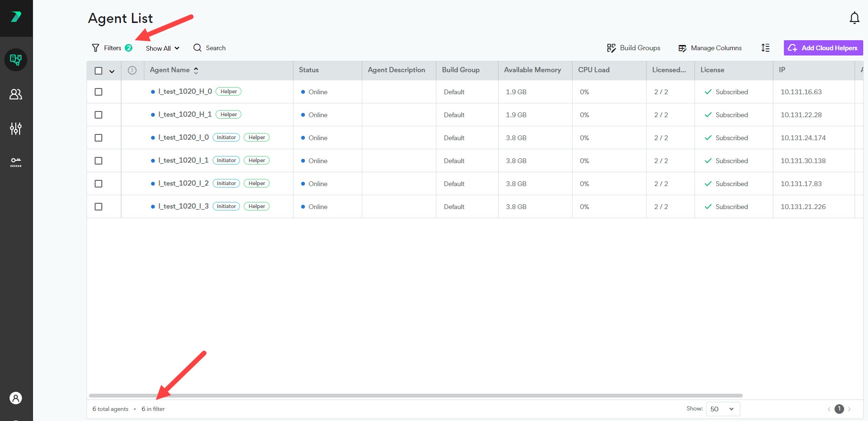Open Manage Columns
Screen dimensions: 868x421
click(x=710, y=48)
